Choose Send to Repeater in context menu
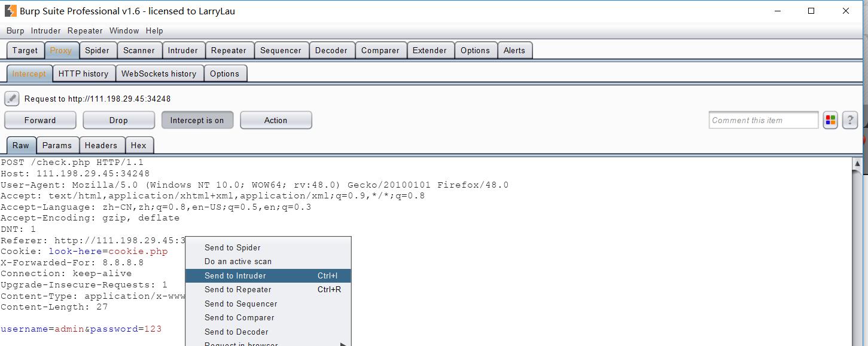Screen dimensions: 868x346 pyautogui.click(x=268, y=289)
